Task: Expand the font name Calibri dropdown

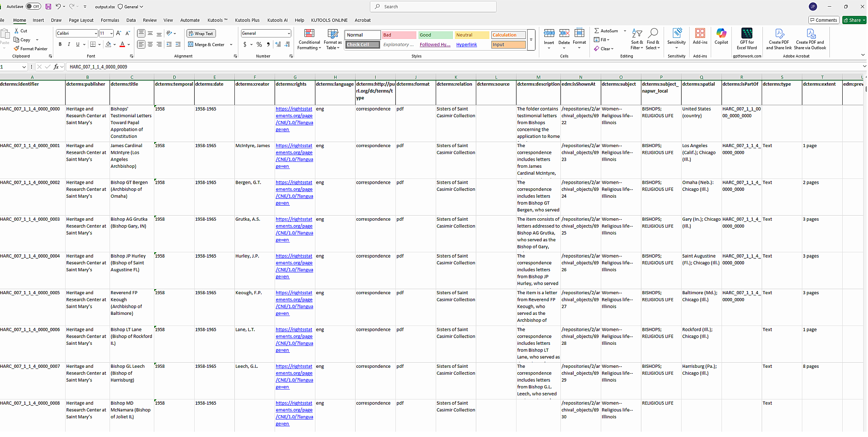Action: click(96, 33)
